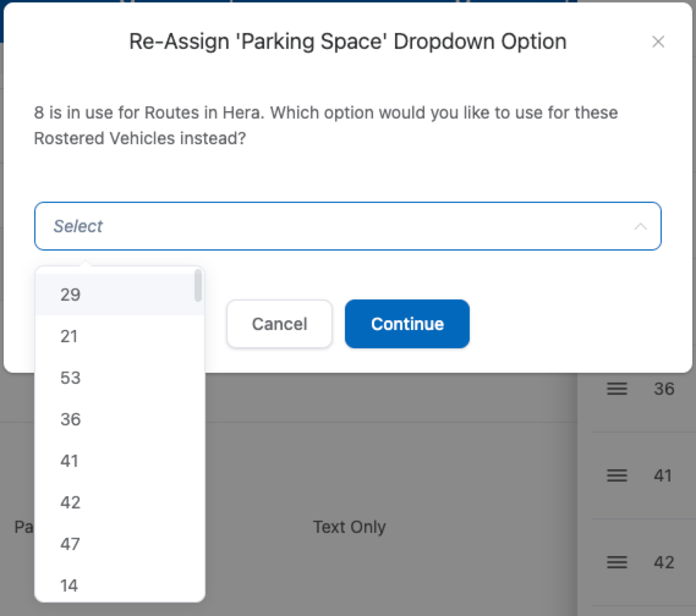Collapse the Select dropdown using chevron arrow
The height and width of the screenshot is (616, 696).
pyautogui.click(x=640, y=227)
